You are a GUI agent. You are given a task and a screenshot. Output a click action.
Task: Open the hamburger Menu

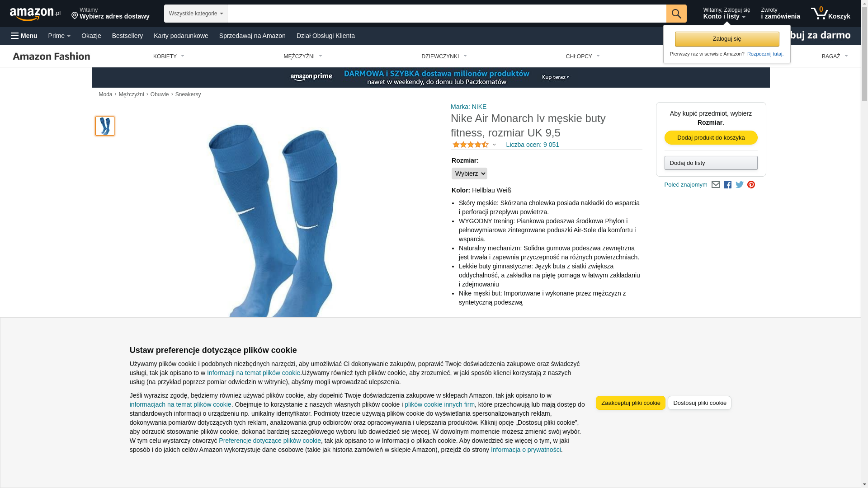(24, 36)
